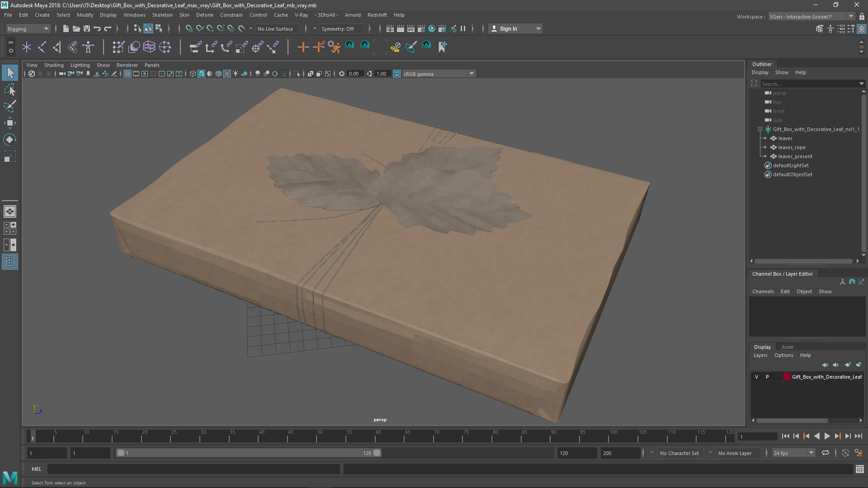Click the current frame input field
Viewport: 868px width, 488px height.
pyautogui.click(x=757, y=436)
